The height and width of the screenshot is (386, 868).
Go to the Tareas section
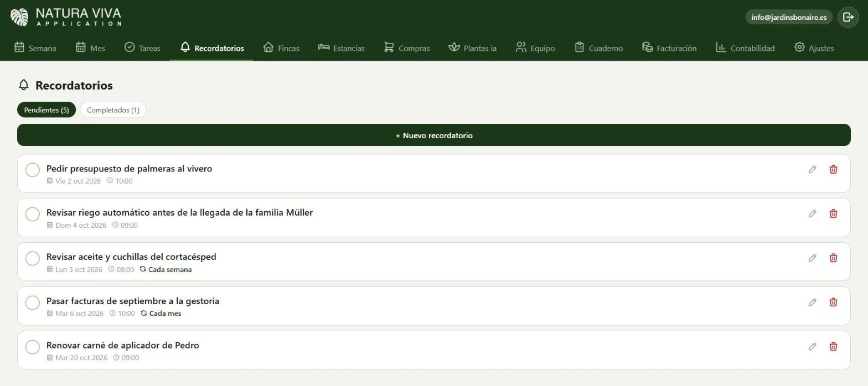(143, 48)
